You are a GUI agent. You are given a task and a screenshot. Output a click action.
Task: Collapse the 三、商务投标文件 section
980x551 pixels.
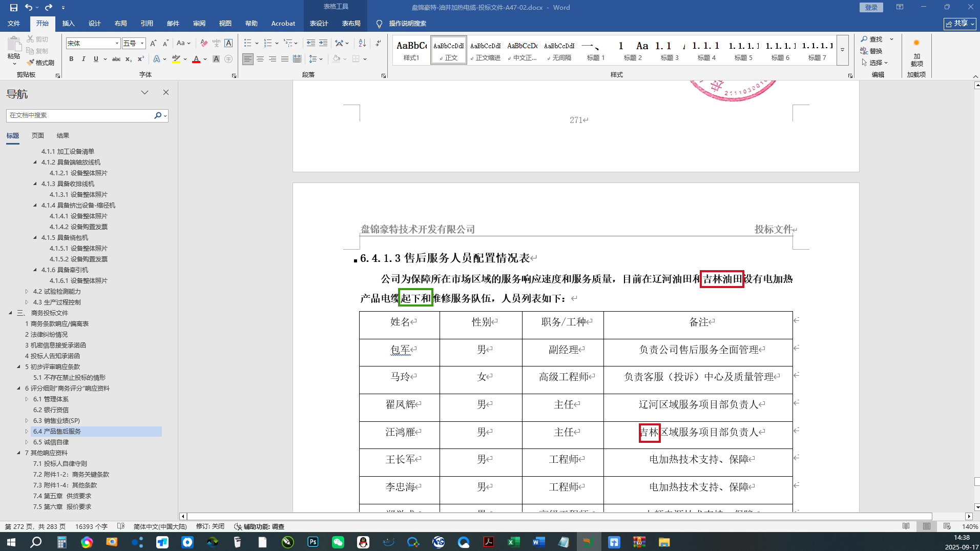10,313
